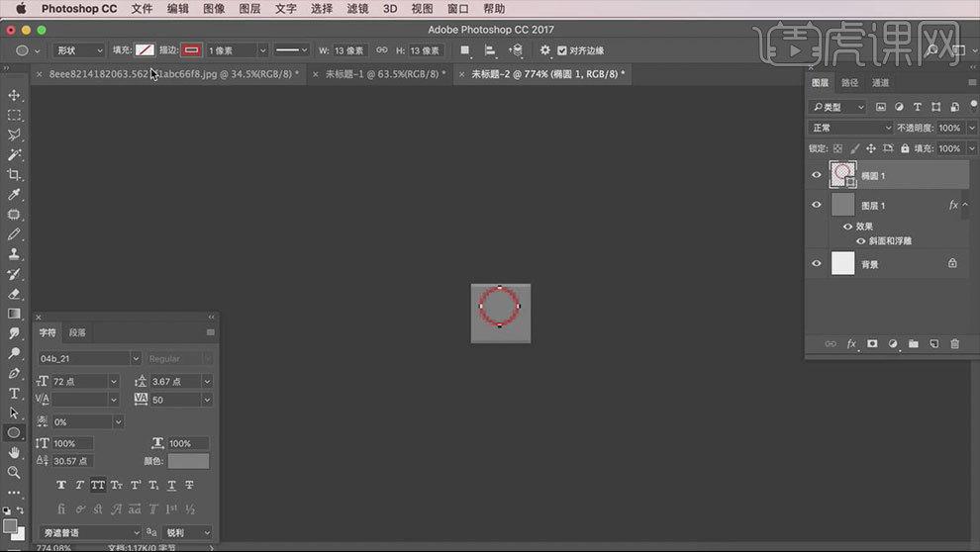Add a layer mask

[872, 344]
